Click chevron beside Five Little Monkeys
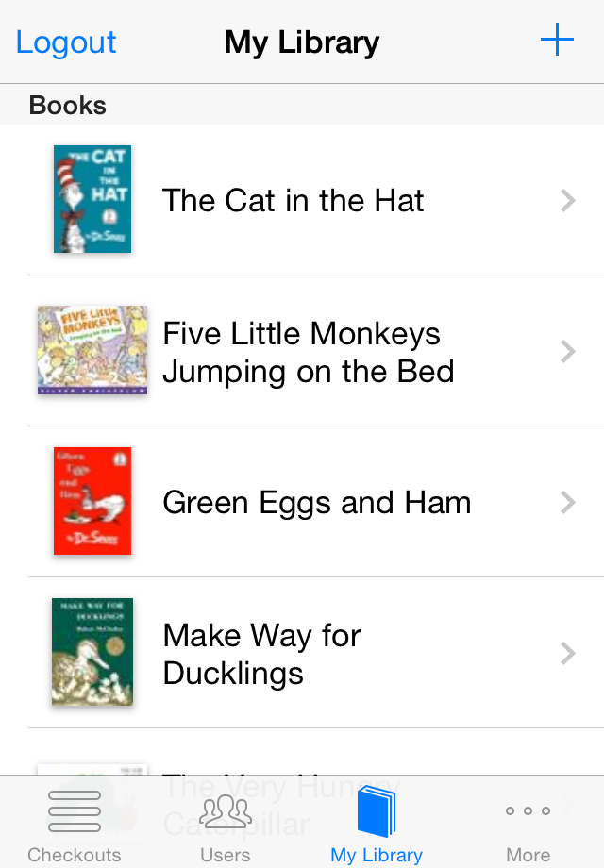The image size is (604, 868). tap(567, 351)
